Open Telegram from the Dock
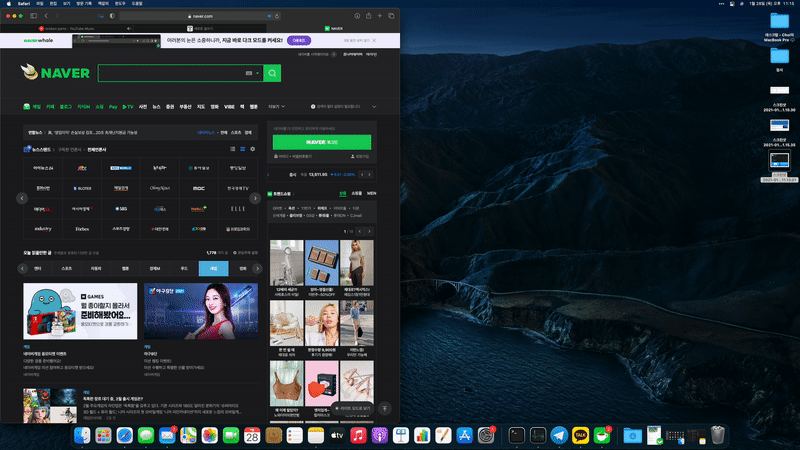The height and width of the screenshot is (450, 800). click(559, 436)
